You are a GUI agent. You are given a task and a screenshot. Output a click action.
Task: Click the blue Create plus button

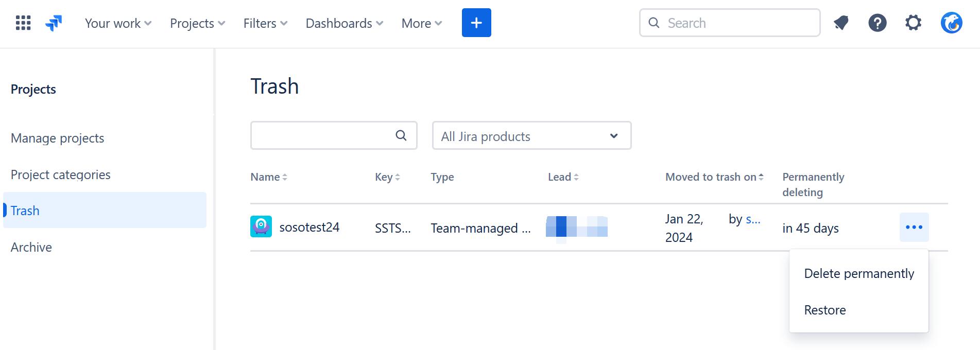[476, 23]
